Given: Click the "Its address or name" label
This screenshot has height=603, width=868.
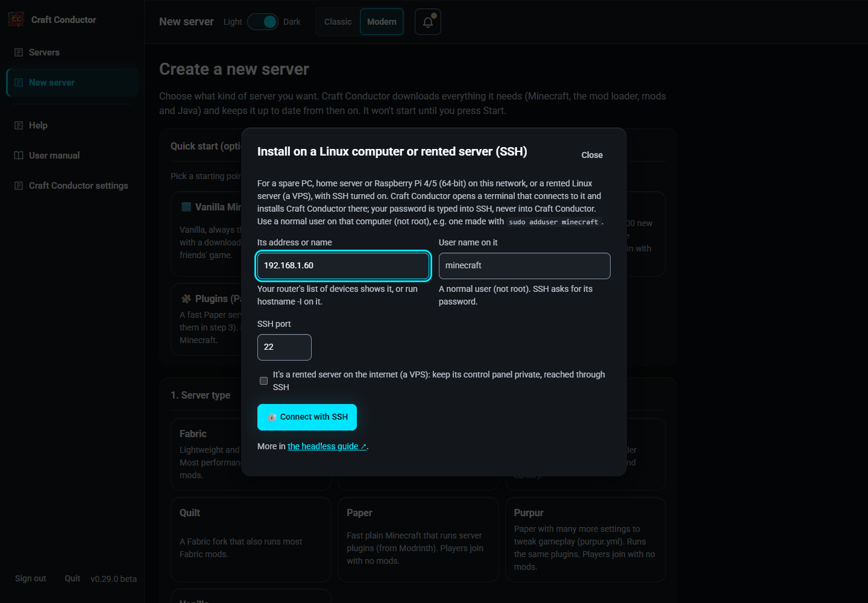Looking at the screenshot, I should pyautogui.click(x=295, y=242).
